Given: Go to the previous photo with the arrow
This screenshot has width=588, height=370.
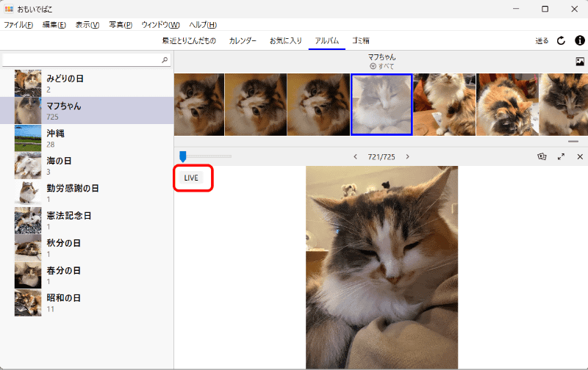Looking at the screenshot, I should coord(355,156).
